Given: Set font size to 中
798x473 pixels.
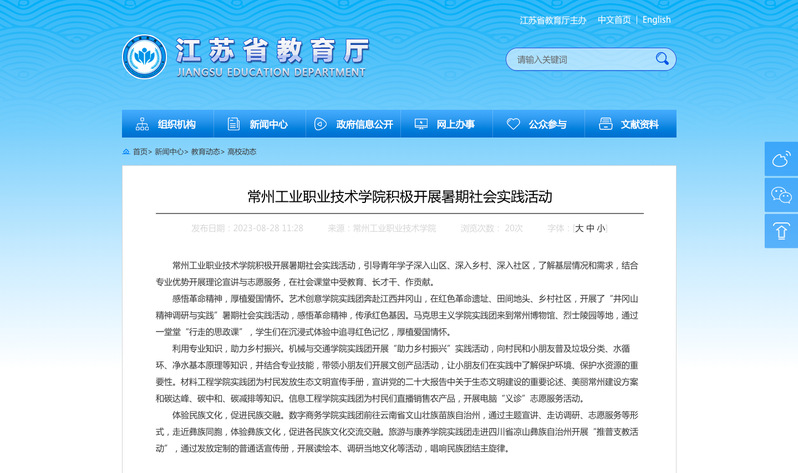Looking at the screenshot, I should click(590, 228).
